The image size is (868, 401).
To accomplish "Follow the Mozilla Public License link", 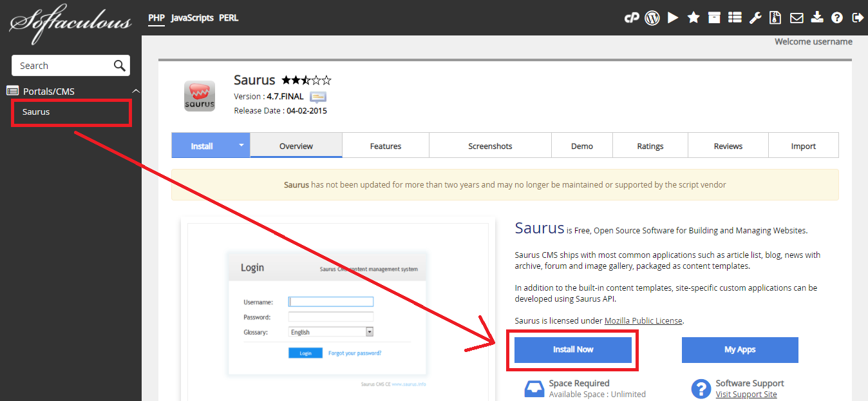I will coord(643,320).
